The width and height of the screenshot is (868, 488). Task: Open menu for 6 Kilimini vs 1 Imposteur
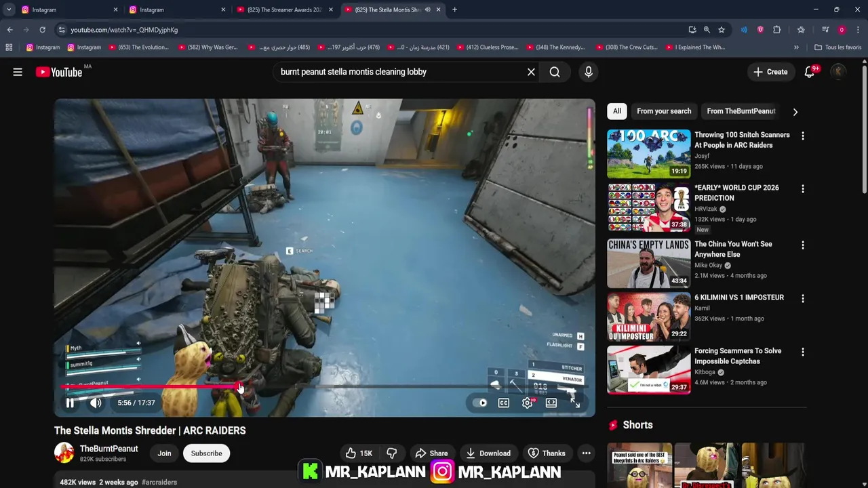coord(803,298)
